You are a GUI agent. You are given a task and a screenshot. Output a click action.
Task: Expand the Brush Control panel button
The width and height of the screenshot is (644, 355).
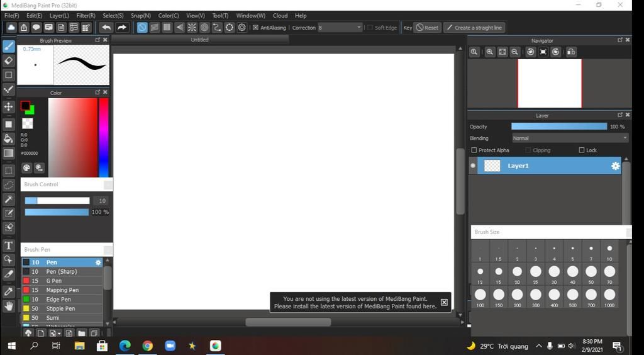(x=108, y=185)
